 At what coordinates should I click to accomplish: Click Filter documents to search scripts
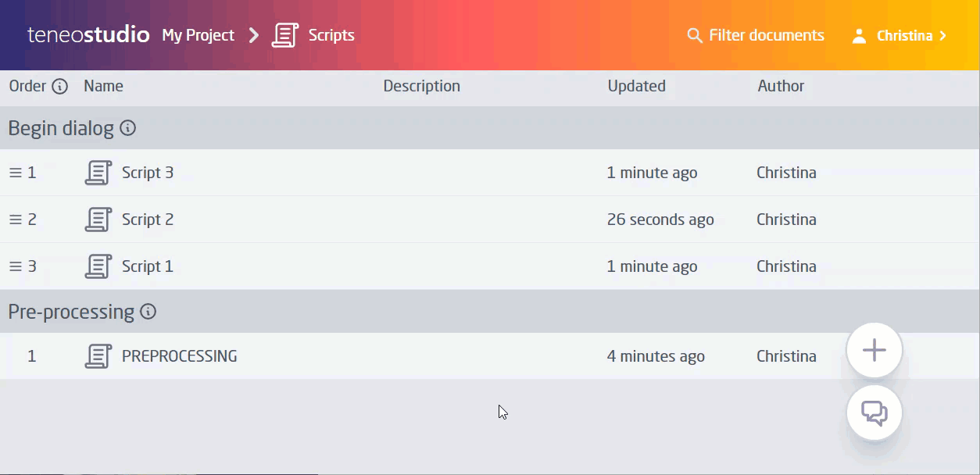point(766,35)
